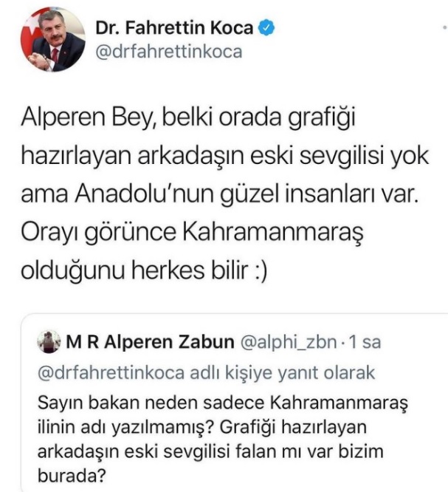Select the @drfahrettinkoca handle below the name
Viewport: 448px width, 492px height.
point(169,52)
